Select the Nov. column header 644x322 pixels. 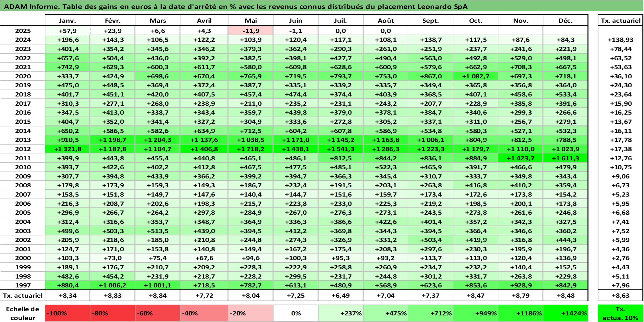(521, 20)
